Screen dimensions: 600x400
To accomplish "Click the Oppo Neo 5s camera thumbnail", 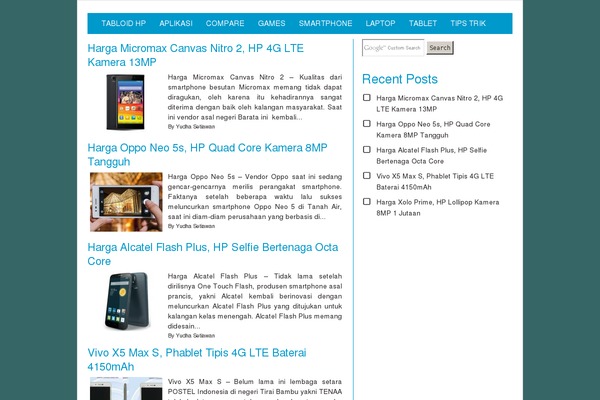I will [126, 202].
